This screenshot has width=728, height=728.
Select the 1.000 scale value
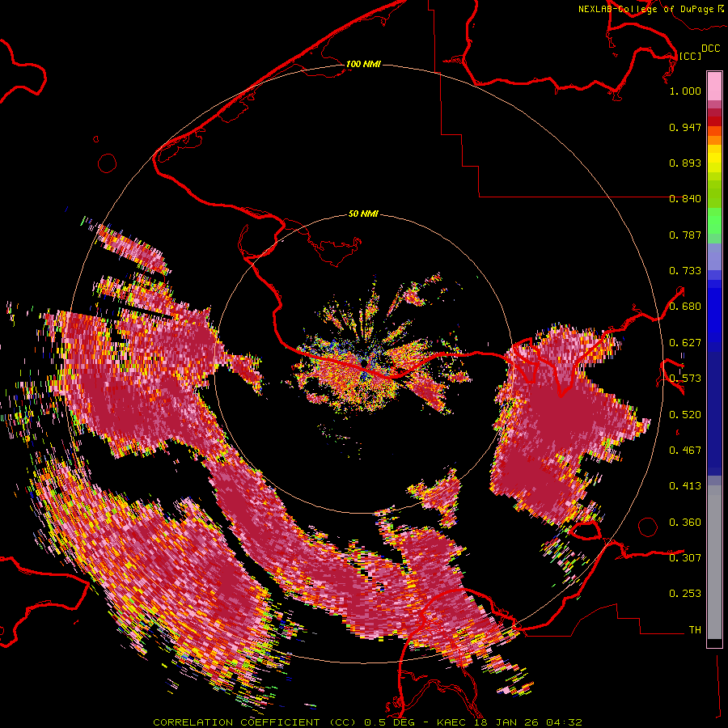685,91
